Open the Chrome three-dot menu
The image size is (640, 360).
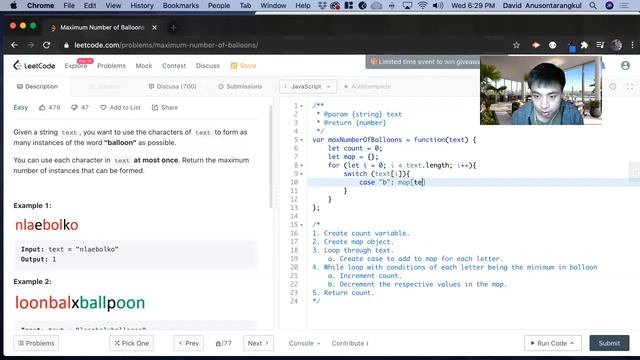point(632,45)
